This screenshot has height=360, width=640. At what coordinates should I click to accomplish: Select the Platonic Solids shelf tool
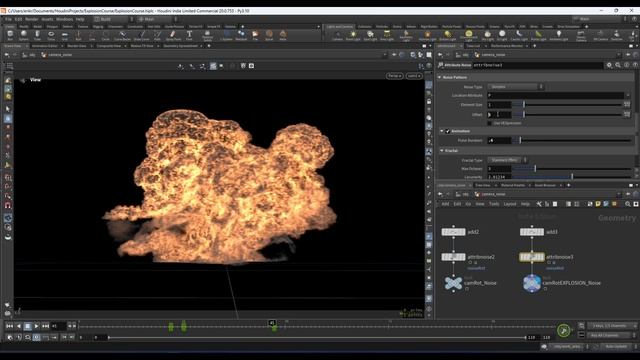click(x=207, y=36)
